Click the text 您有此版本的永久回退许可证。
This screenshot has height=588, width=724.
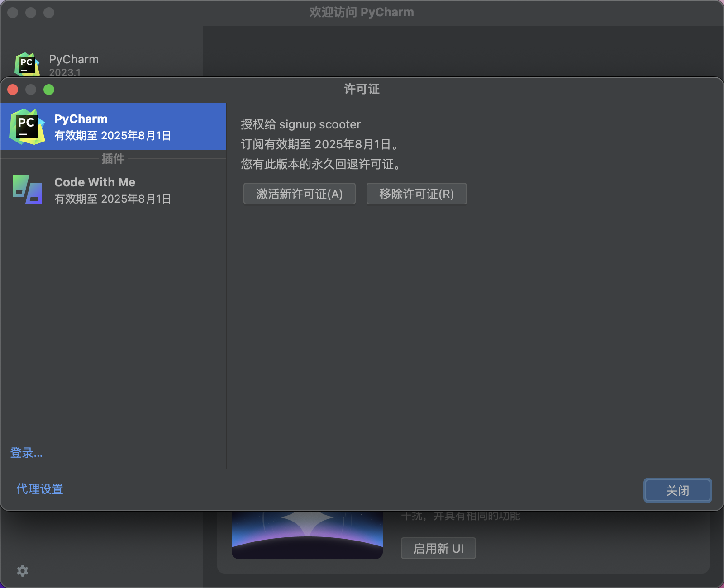(321, 164)
